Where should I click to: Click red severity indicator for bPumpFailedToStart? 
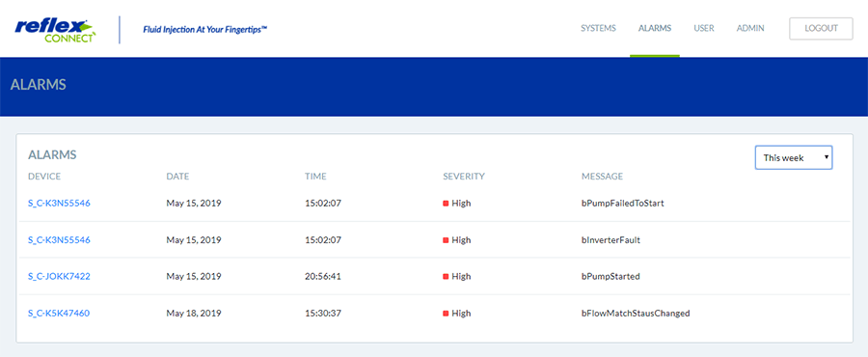pos(446,204)
